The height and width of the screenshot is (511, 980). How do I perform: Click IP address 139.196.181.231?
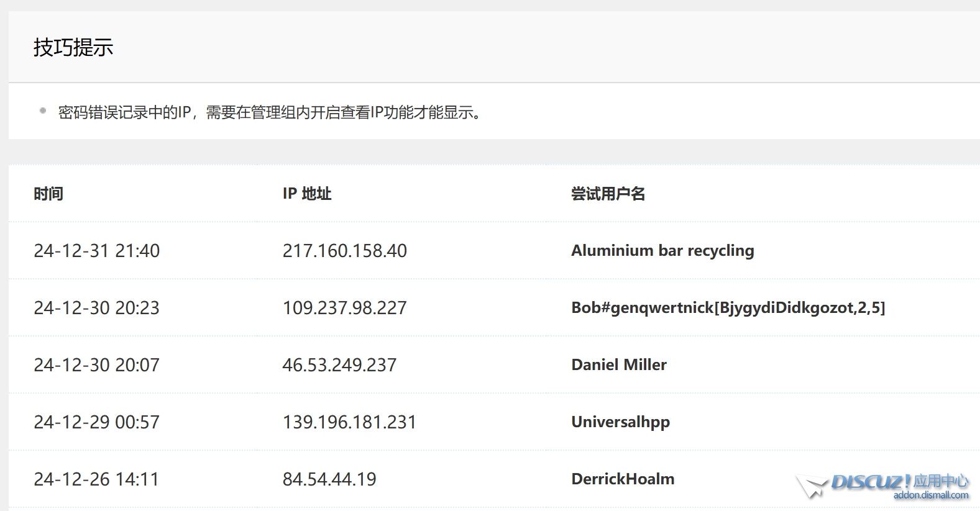(x=349, y=422)
